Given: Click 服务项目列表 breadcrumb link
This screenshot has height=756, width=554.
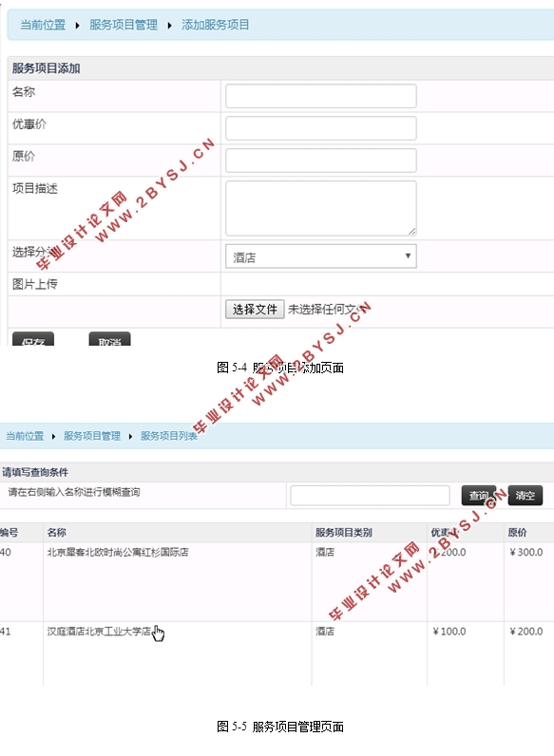Looking at the screenshot, I should point(169,436).
